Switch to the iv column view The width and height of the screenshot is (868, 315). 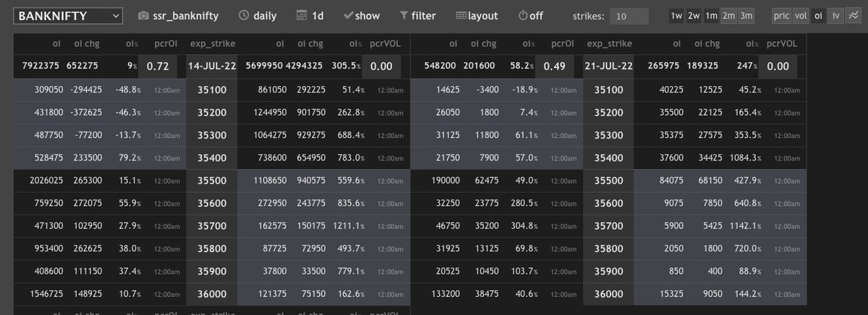(x=835, y=16)
